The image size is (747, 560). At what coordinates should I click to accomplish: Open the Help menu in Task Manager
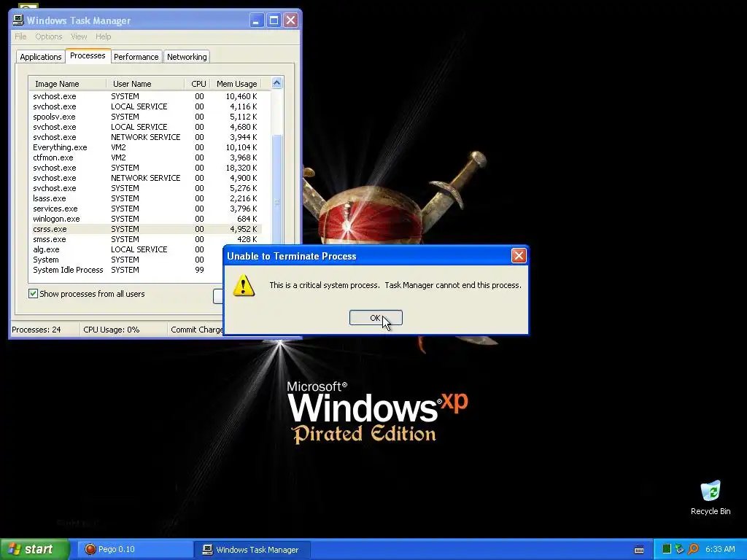tap(103, 36)
